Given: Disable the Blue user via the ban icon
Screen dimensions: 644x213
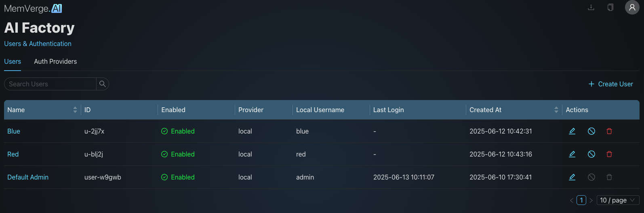Looking at the screenshot, I should [591, 131].
